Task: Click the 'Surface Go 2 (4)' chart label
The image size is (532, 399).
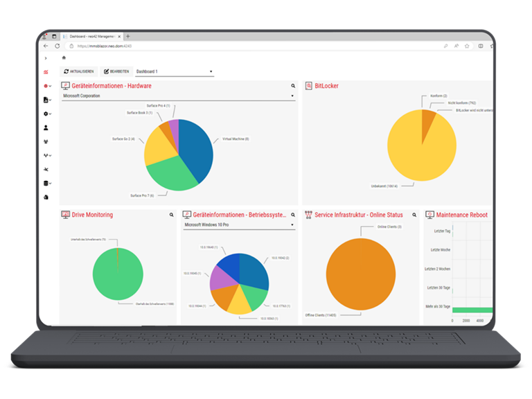Action: [x=123, y=139]
